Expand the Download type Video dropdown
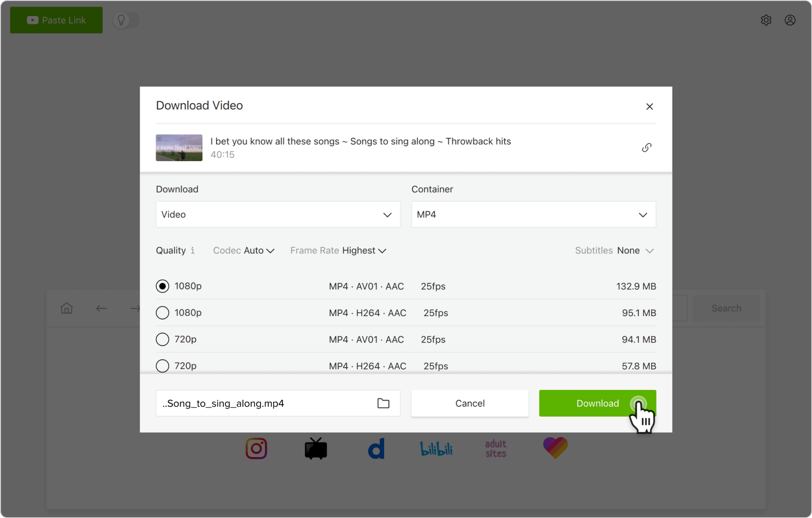This screenshot has height=518, width=812. click(278, 215)
